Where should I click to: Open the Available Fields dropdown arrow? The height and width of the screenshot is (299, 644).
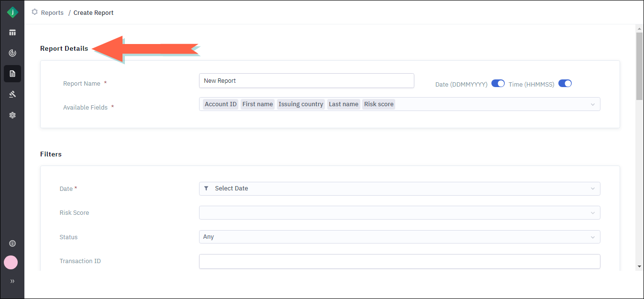pos(593,104)
